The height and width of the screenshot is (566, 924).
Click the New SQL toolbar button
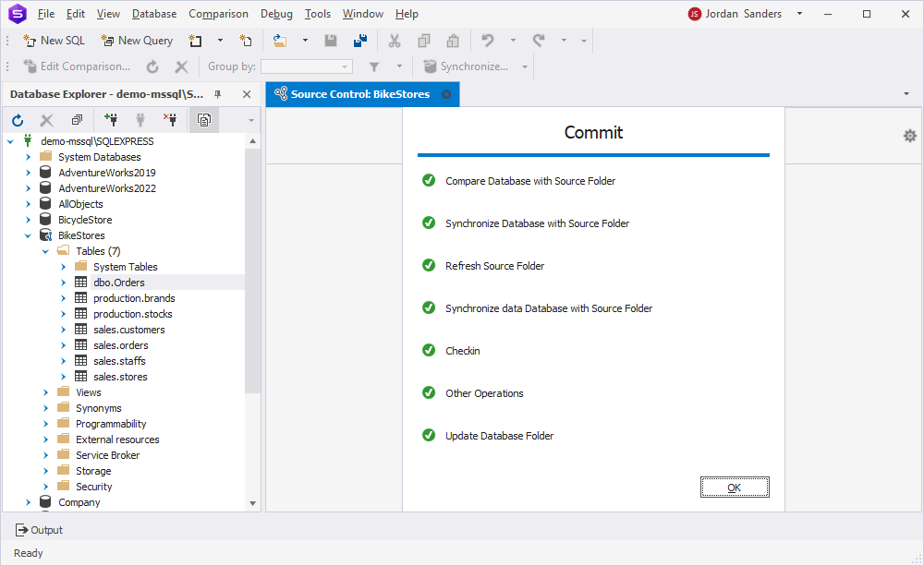[54, 41]
